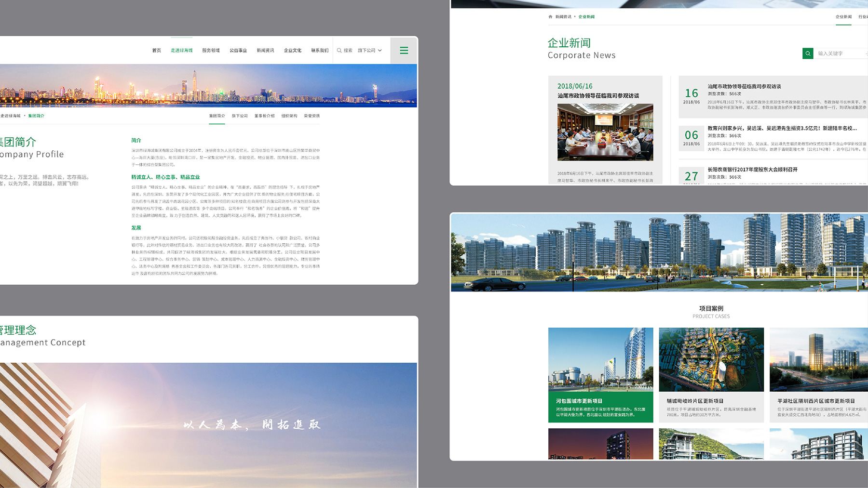The height and width of the screenshot is (488, 868).
Task: Open 新闻资讯 from the navigation bar
Action: point(265,51)
